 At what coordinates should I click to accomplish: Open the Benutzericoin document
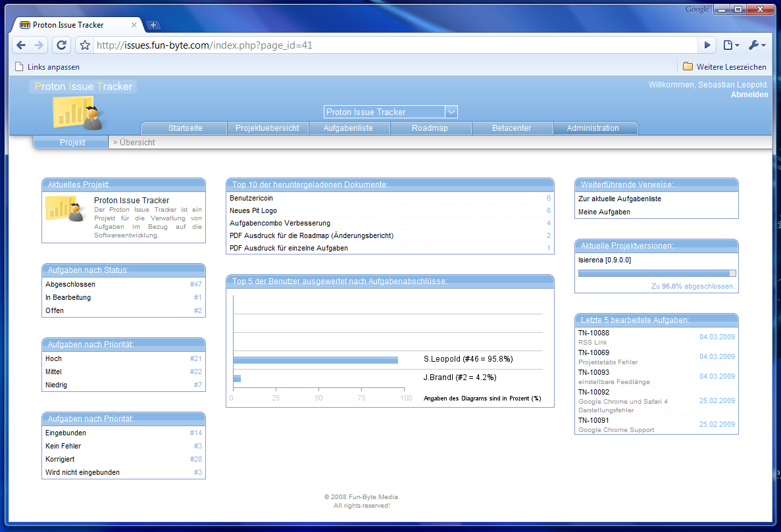point(390,198)
